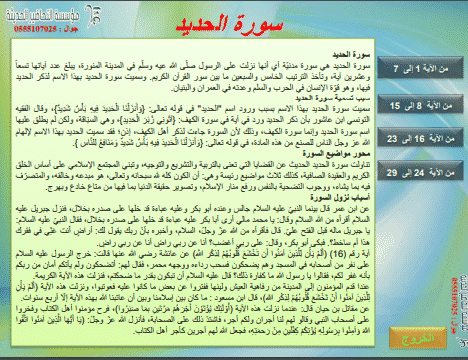Click the red phone number 0555107025 header
This screenshot has width=468, height=360.
46,29
